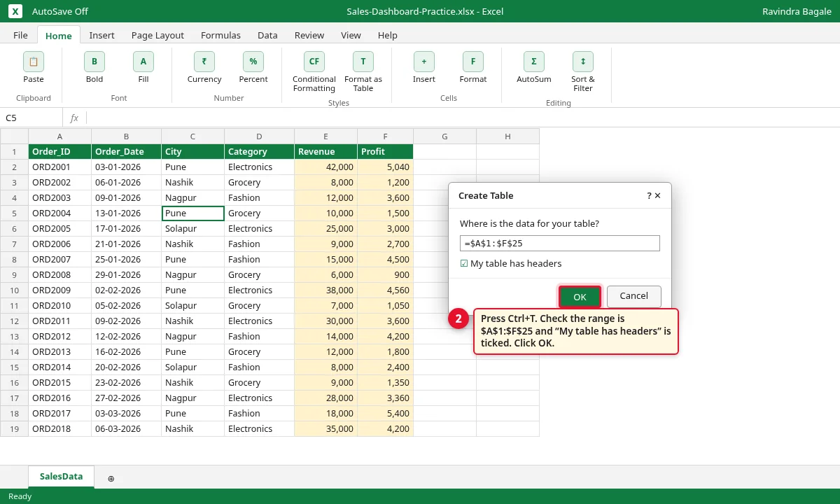Open the Review tab
The image size is (840, 504).
point(309,35)
